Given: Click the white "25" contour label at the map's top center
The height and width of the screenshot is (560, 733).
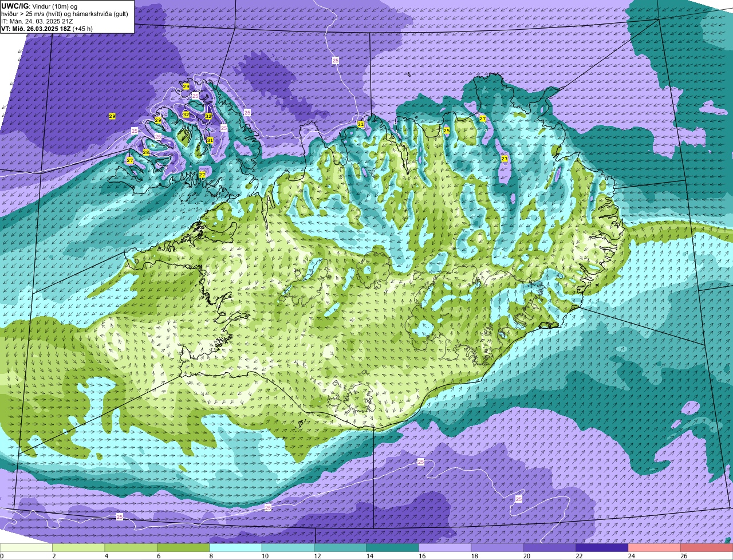Looking at the screenshot, I should tap(335, 60).
